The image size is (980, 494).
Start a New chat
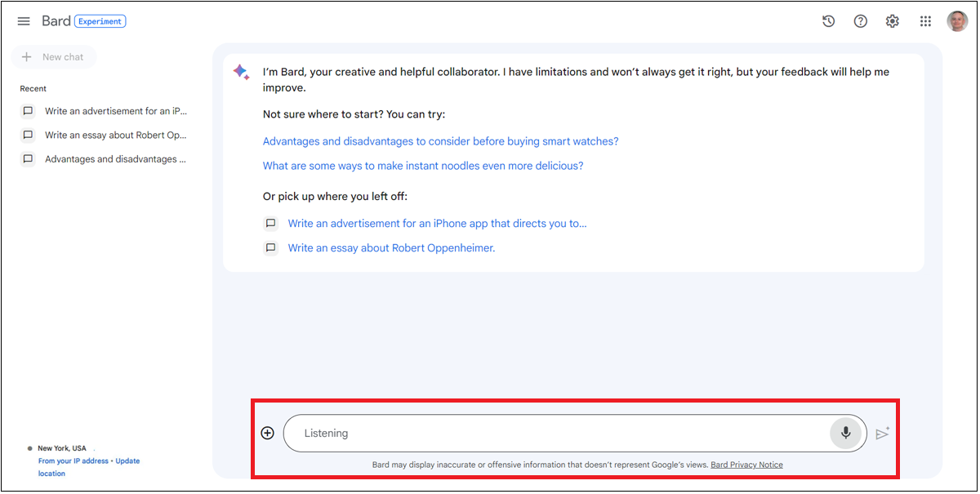click(x=54, y=57)
